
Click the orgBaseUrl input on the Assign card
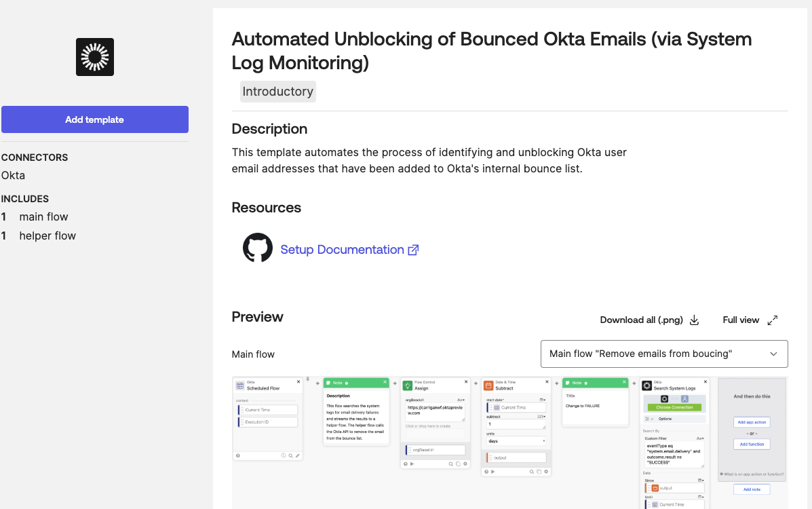(435, 412)
